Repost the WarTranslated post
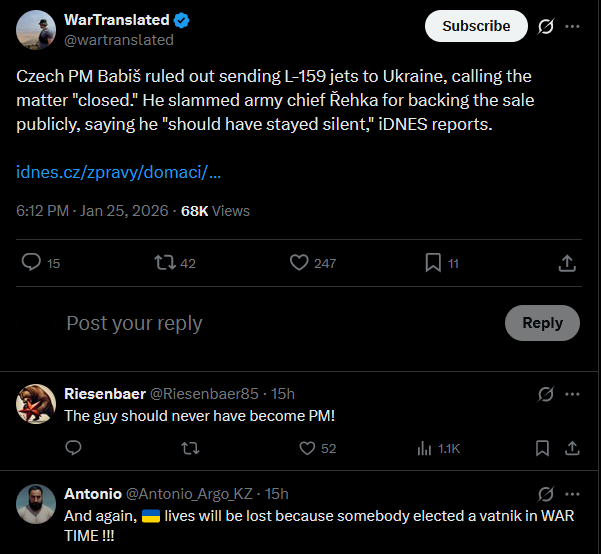 click(x=165, y=263)
